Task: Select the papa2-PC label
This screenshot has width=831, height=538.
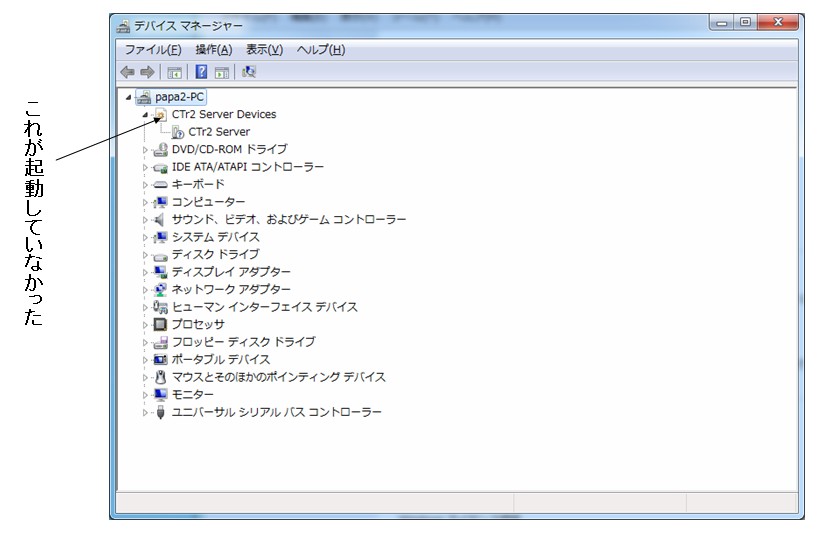Action: tap(179, 97)
